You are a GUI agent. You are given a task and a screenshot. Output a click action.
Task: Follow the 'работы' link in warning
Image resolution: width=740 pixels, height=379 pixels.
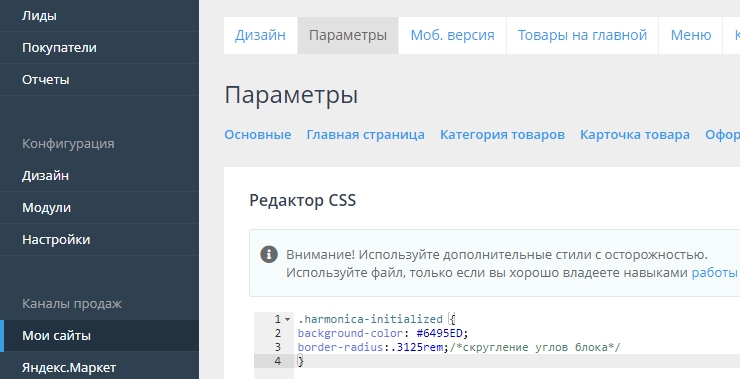pyautogui.click(x=715, y=273)
